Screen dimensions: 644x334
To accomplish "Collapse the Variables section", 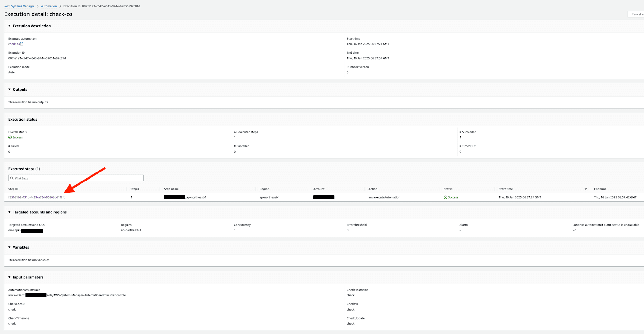I will point(9,247).
